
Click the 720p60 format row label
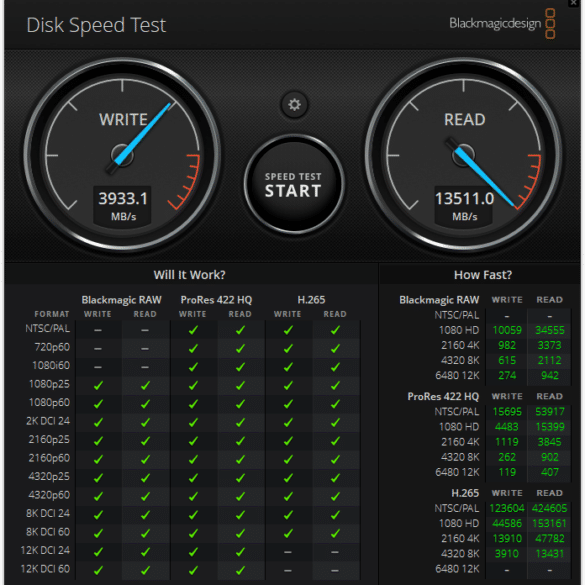[52, 347]
